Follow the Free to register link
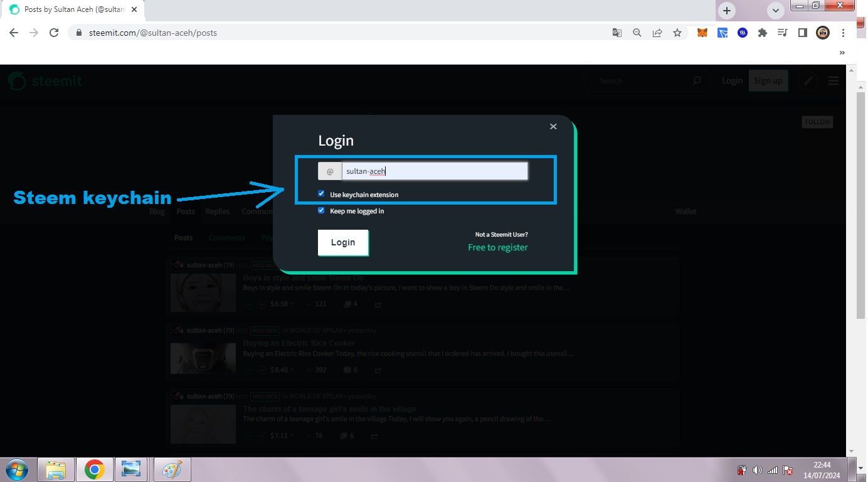Image resolution: width=868 pixels, height=482 pixels. 498,247
